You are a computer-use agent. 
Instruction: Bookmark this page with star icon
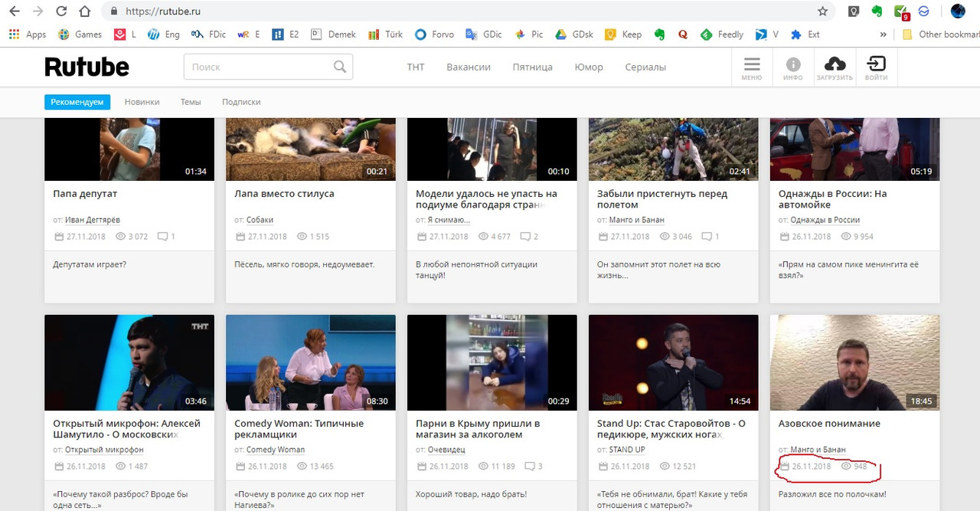click(x=822, y=11)
